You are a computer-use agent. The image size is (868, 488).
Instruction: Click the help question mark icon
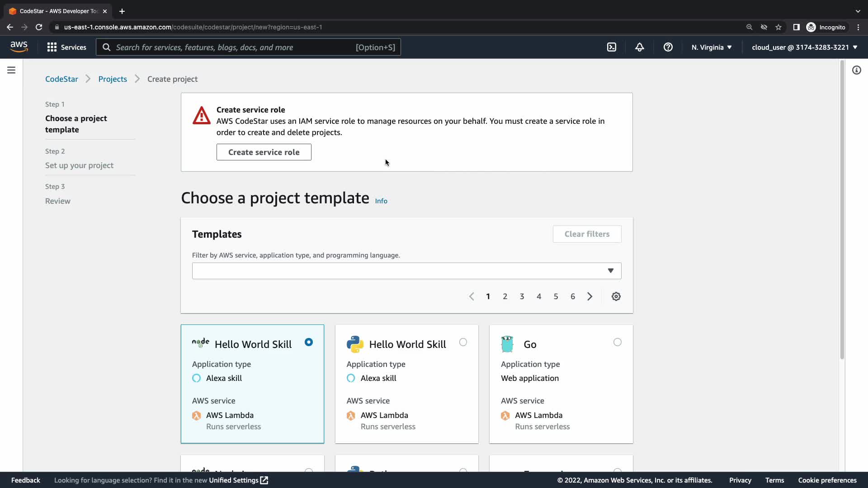pyautogui.click(x=668, y=47)
